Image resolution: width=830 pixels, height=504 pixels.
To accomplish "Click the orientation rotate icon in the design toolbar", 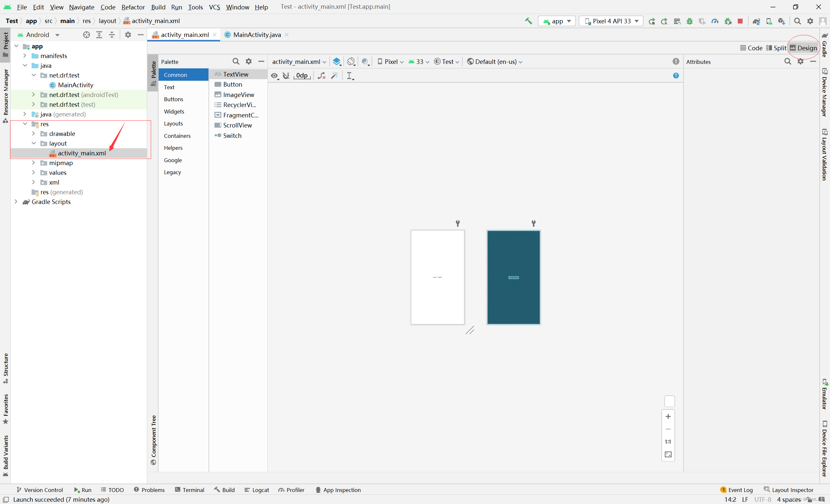I will 351,62.
